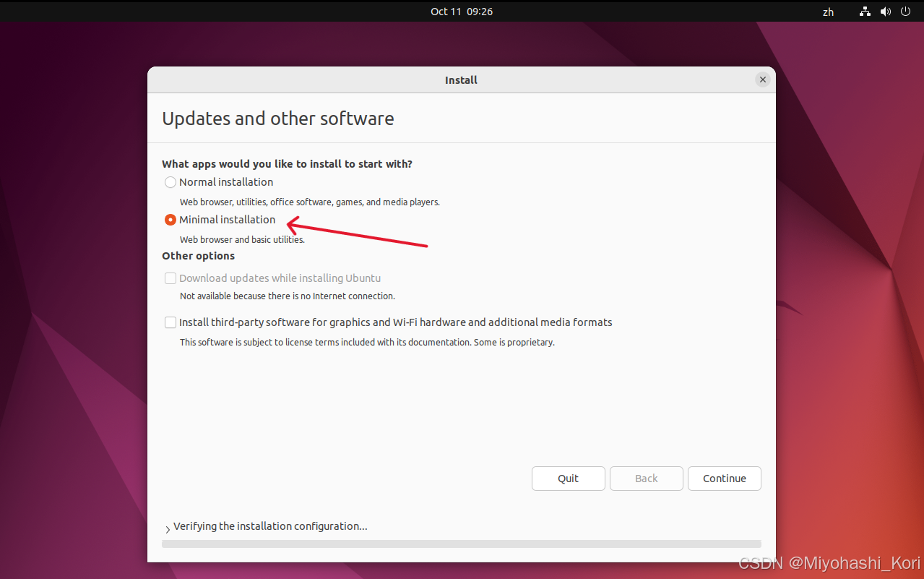Click the Minimal installation label text
The image size is (924, 579).
[227, 219]
